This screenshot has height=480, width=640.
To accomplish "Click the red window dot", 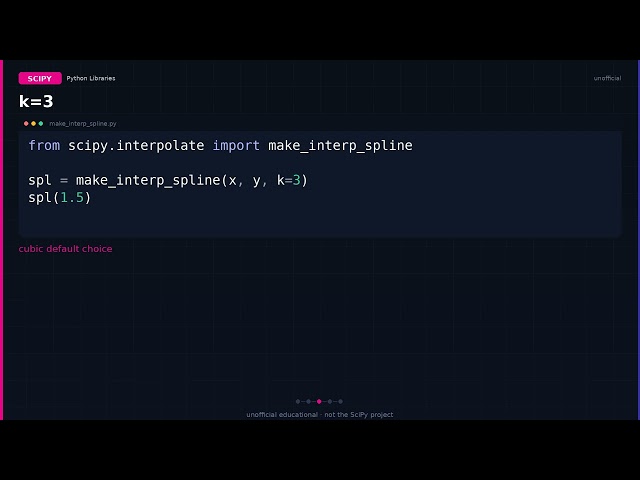I will pos(26,123).
